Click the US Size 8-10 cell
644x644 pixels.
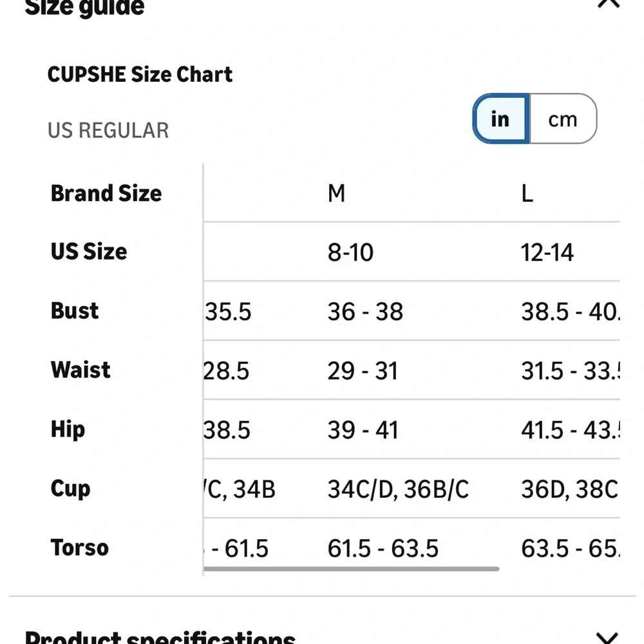[350, 252]
